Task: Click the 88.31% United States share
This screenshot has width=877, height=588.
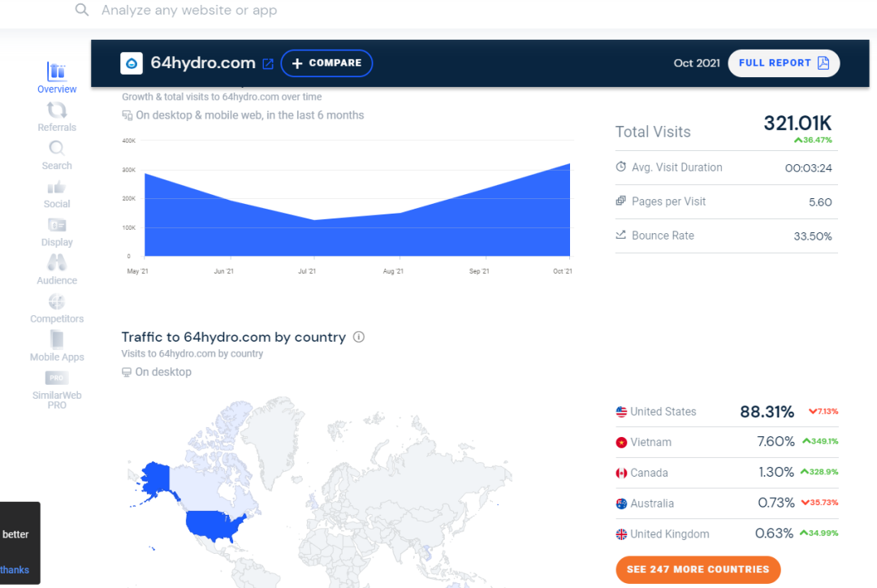Action: [x=767, y=412]
